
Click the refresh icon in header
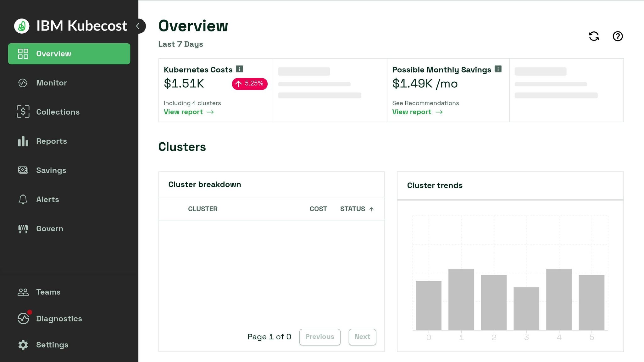click(594, 36)
